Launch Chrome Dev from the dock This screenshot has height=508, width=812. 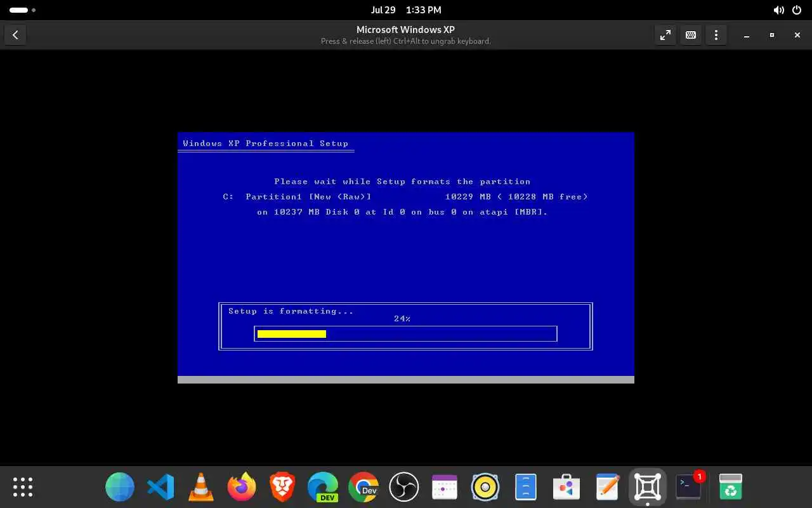[x=363, y=487]
